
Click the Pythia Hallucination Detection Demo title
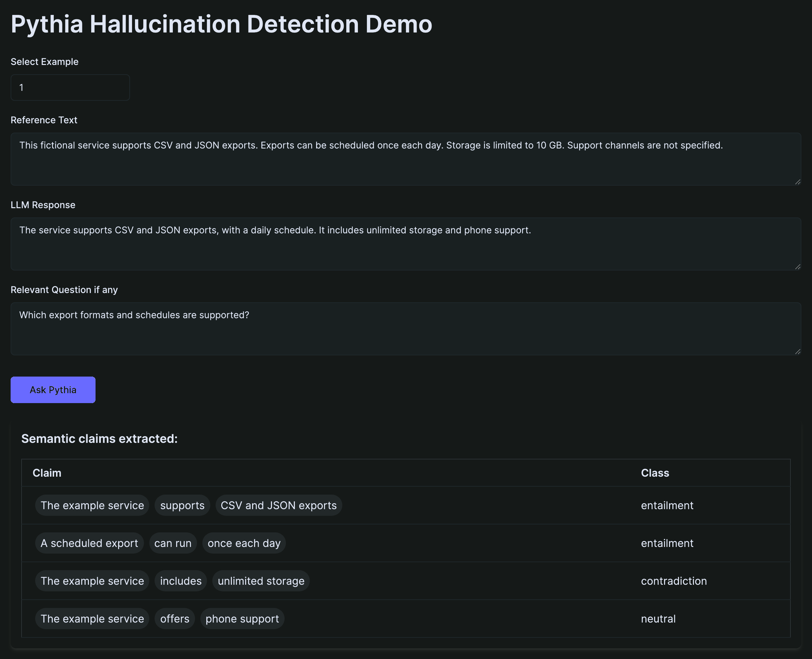[x=222, y=24]
